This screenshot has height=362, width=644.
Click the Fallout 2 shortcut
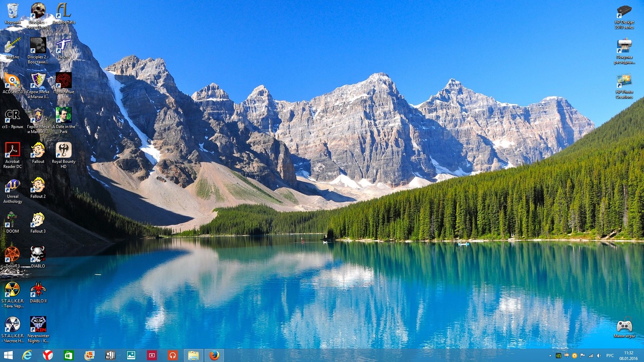[38, 188]
